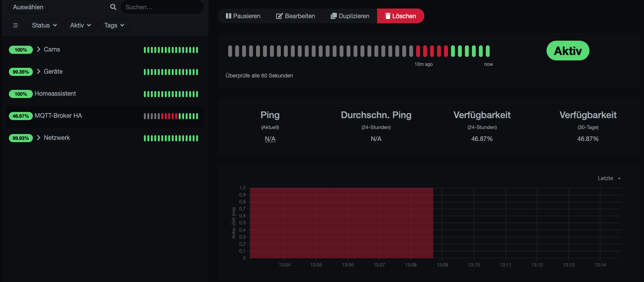
Task: Open the Status filter dropdown
Action: pos(44,25)
